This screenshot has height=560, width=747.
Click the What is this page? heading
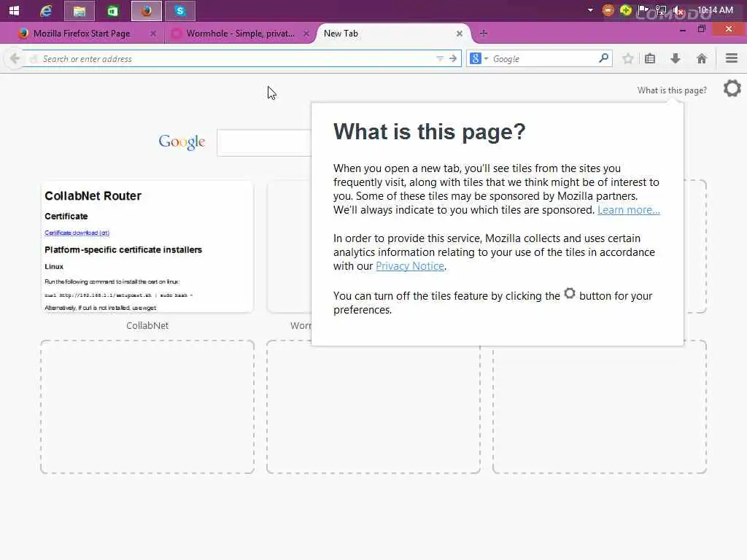pos(429,131)
